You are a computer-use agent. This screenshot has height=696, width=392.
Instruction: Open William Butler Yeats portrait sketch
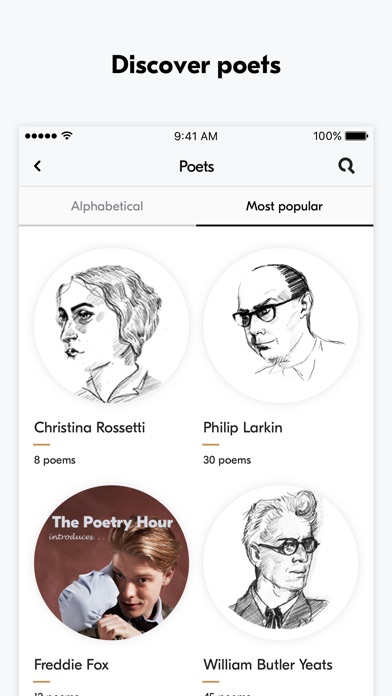281,562
